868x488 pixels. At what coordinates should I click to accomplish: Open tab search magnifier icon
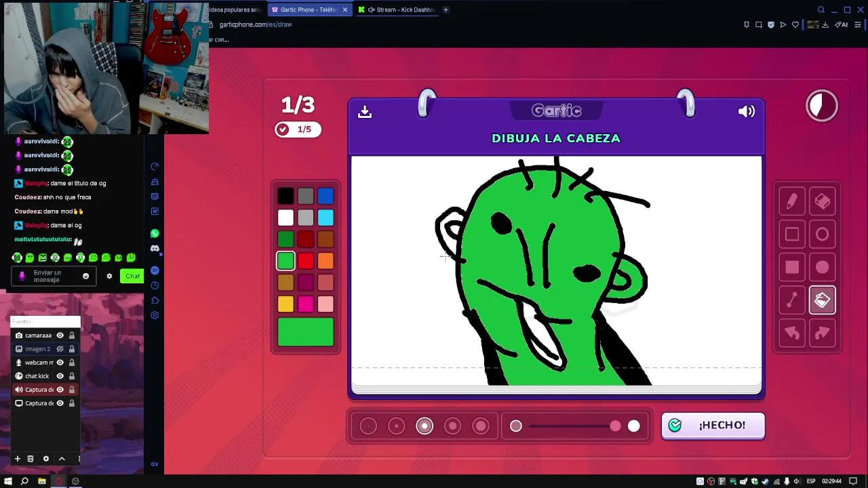click(x=821, y=9)
